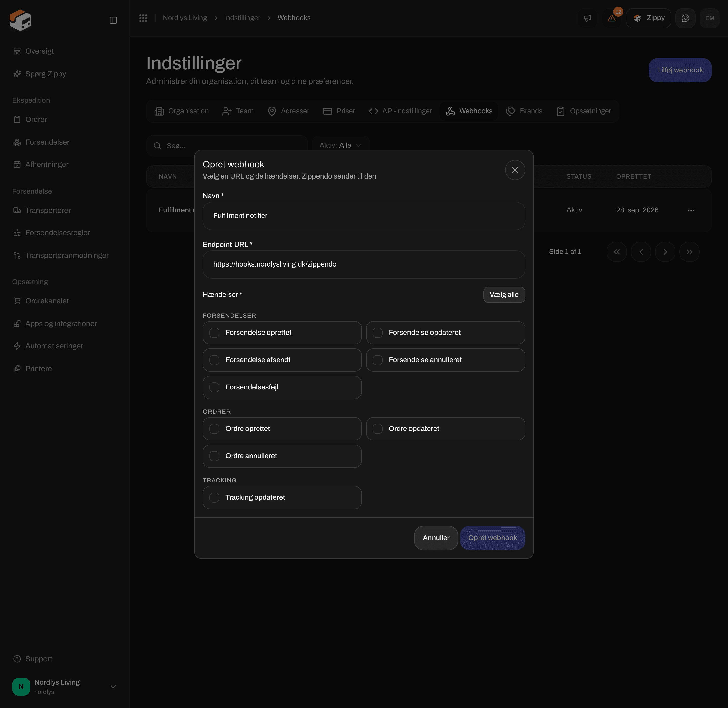Open Printere in the sidebar
The height and width of the screenshot is (708, 728).
click(32, 368)
